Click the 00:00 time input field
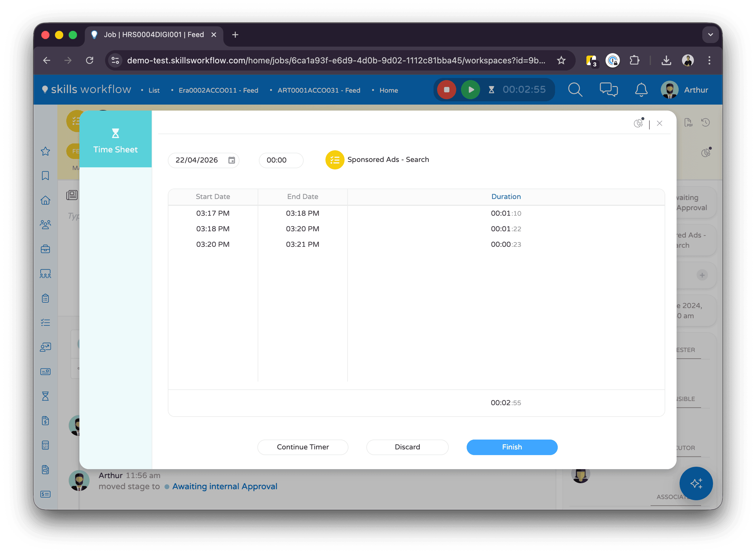The width and height of the screenshot is (756, 554). [x=280, y=160]
